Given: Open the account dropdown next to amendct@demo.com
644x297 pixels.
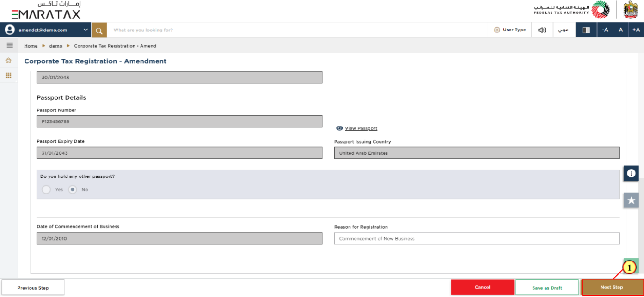Looking at the screenshot, I should (86, 30).
